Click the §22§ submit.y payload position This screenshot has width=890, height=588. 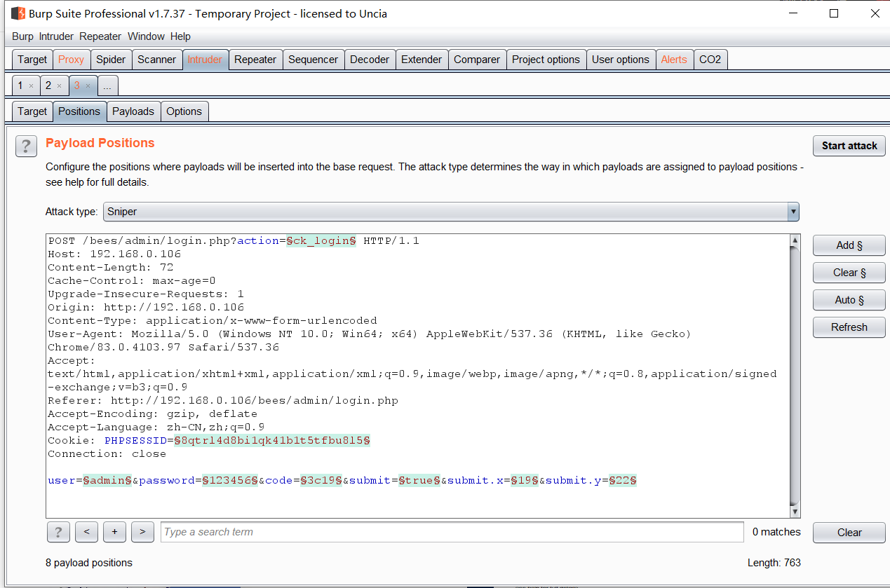pyautogui.click(x=623, y=480)
